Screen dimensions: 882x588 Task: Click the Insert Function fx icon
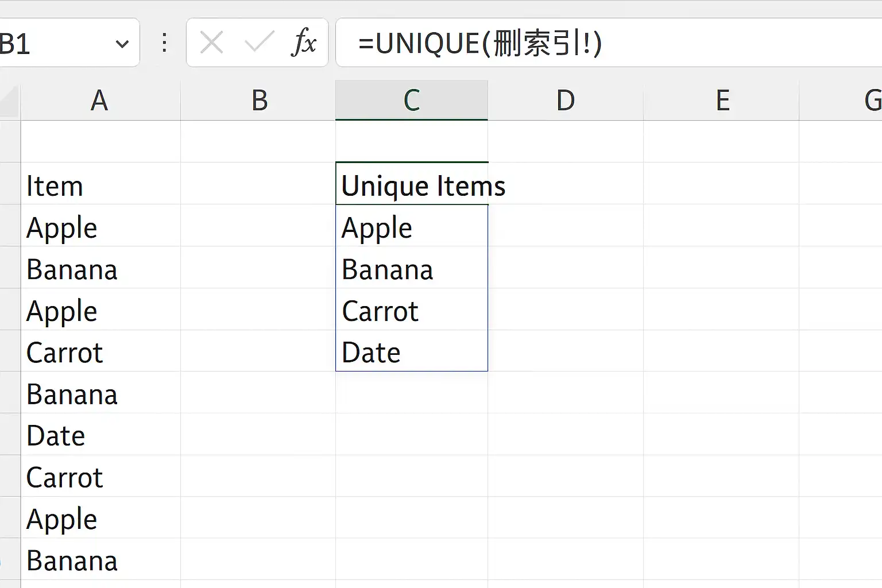(304, 42)
